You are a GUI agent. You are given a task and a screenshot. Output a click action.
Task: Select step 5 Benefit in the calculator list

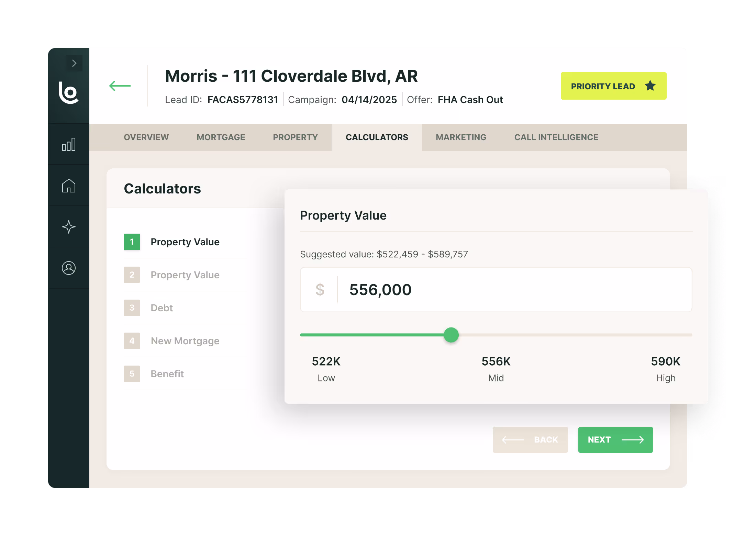[167, 374]
